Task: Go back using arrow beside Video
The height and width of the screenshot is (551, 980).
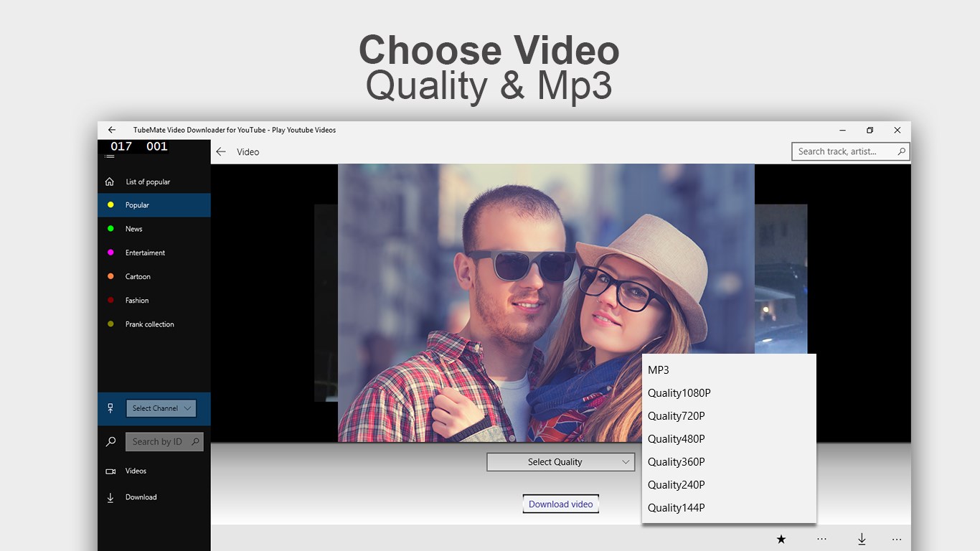Action: (x=221, y=151)
